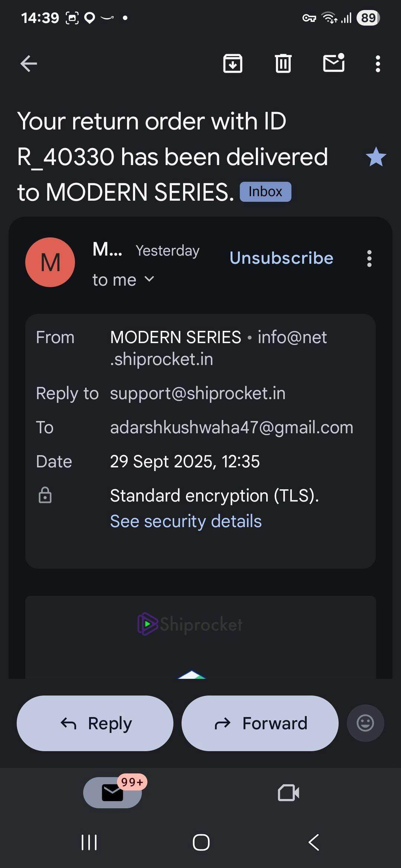Tap the Shiprocket logo in email body
Viewport: 401px width, 868px height.
tap(190, 624)
